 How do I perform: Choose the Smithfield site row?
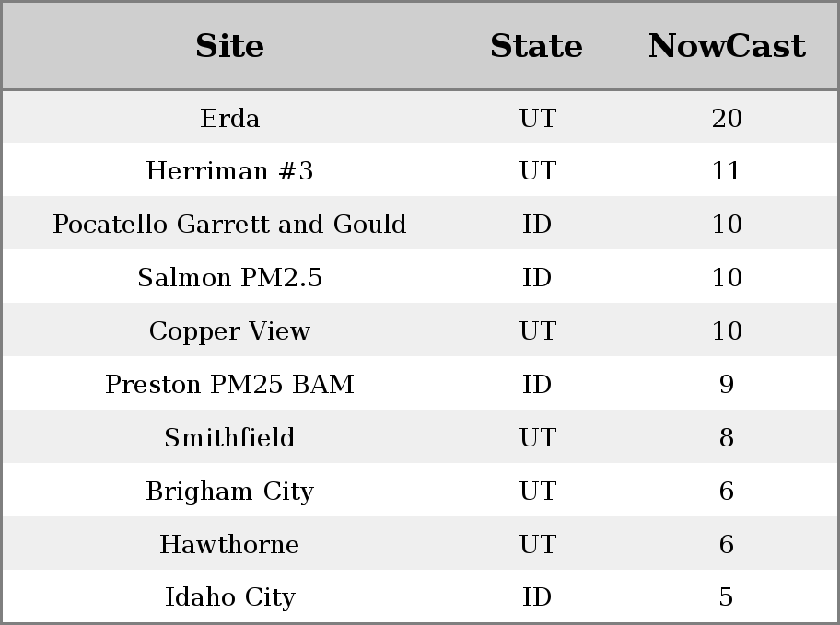[x=420, y=437]
